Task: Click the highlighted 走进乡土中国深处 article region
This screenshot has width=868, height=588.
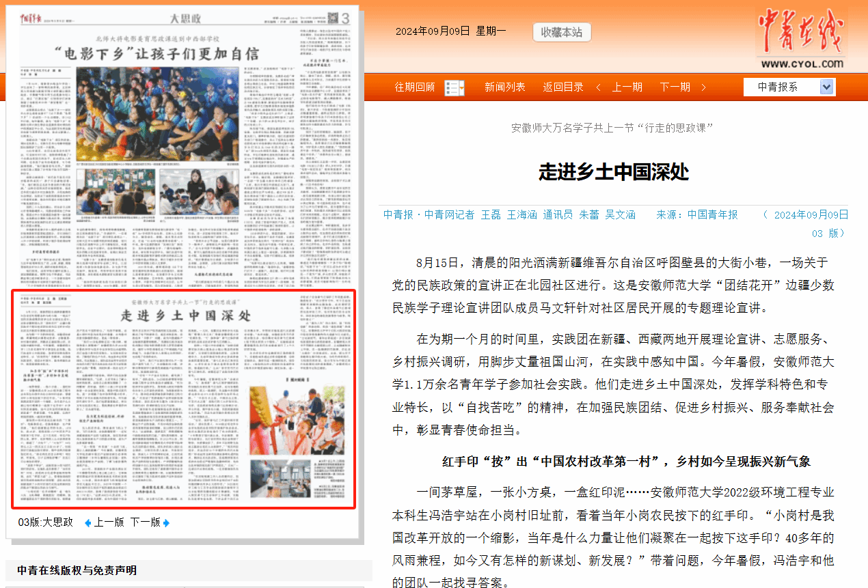Action: pyautogui.click(x=184, y=400)
